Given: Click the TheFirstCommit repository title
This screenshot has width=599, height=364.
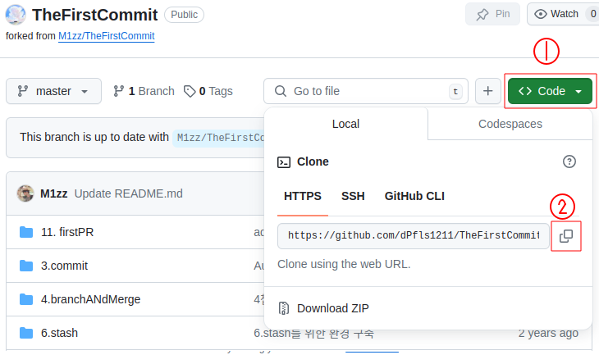Looking at the screenshot, I should click(x=95, y=15).
